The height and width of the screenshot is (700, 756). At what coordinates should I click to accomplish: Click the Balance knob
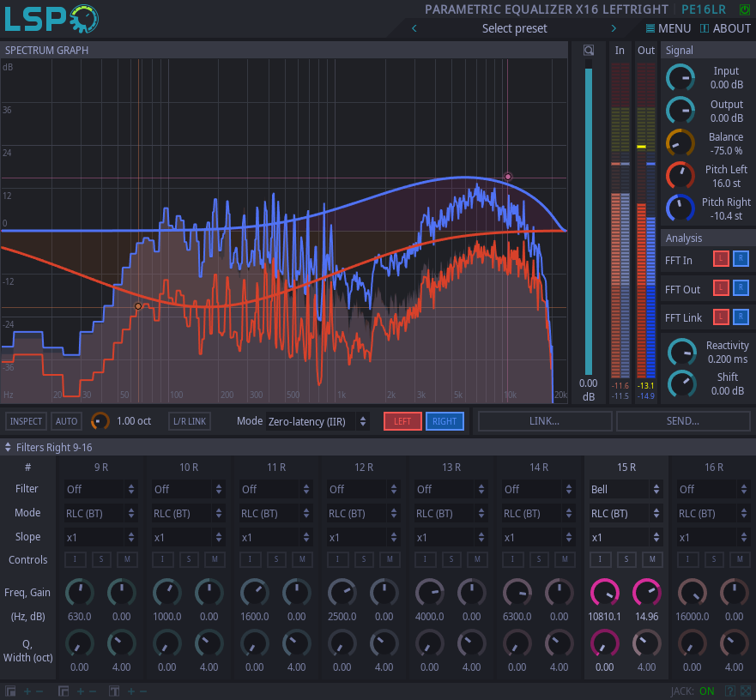[680, 143]
